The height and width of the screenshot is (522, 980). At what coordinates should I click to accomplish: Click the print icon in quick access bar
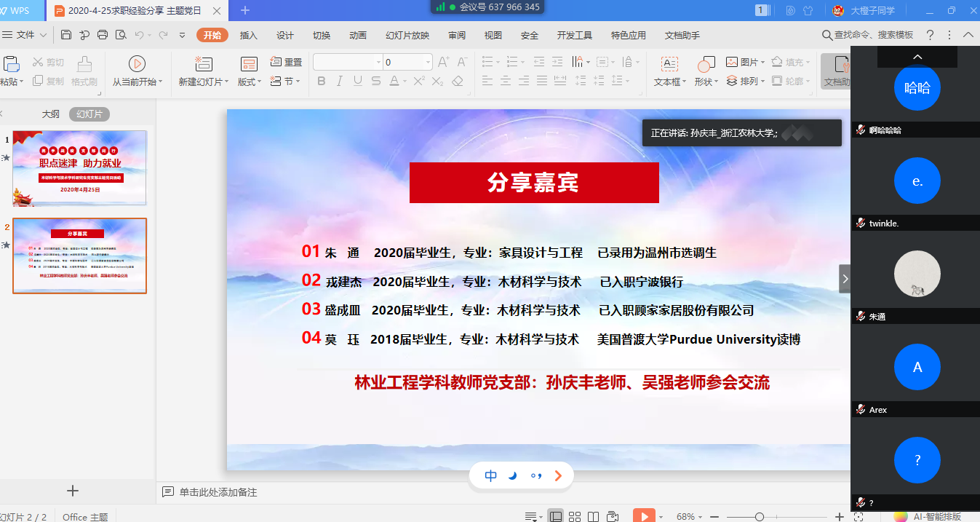[103, 35]
